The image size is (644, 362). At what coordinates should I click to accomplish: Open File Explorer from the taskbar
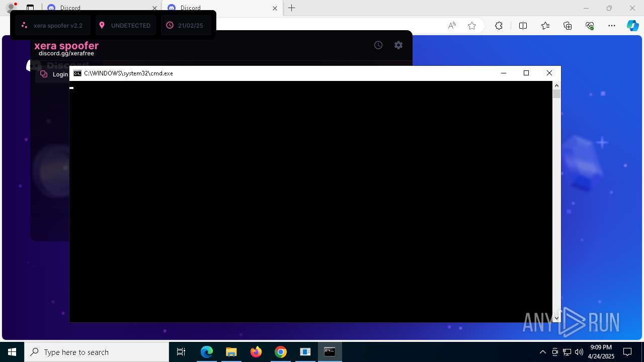(231, 352)
